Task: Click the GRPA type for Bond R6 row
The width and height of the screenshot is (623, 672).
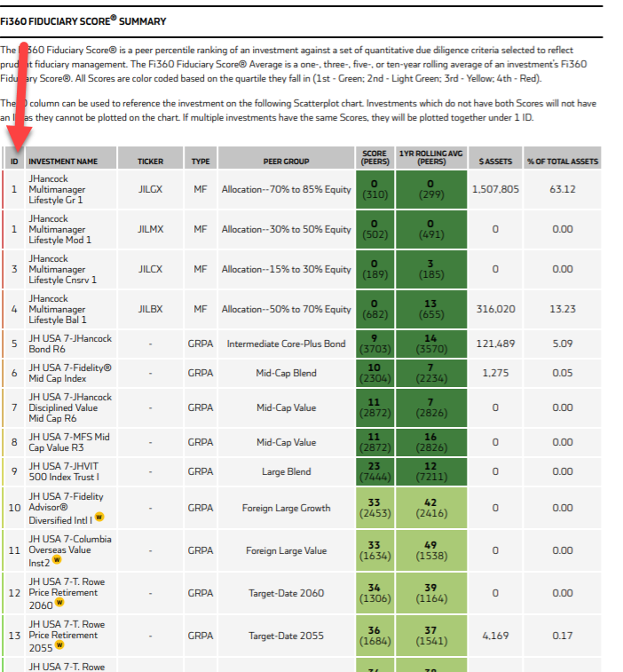Action: 201,344
